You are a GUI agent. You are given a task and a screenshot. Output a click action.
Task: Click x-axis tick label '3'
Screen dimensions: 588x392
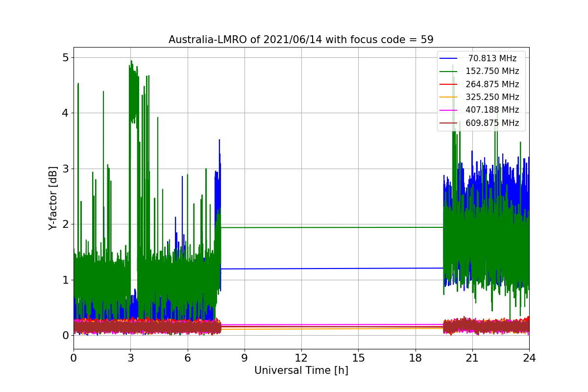(130, 358)
